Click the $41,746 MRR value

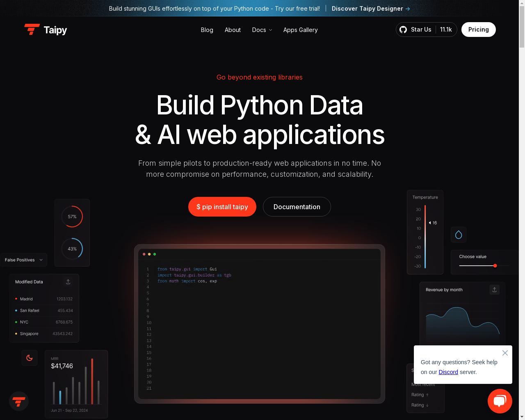click(62, 366)
